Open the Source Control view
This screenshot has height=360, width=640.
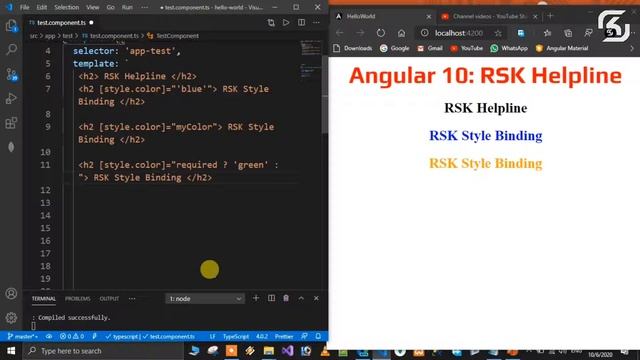click(11, 74)
